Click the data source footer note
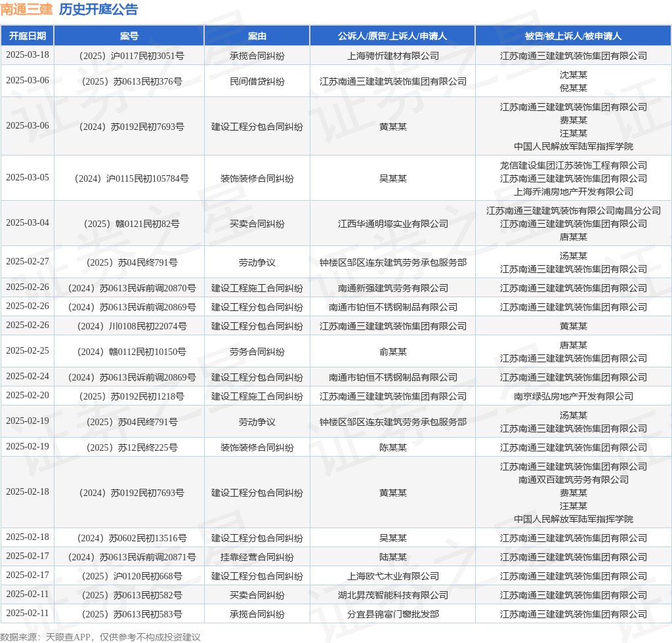This screenshot has width=672, height=643. pyautogui.click(x=100, y=637)
